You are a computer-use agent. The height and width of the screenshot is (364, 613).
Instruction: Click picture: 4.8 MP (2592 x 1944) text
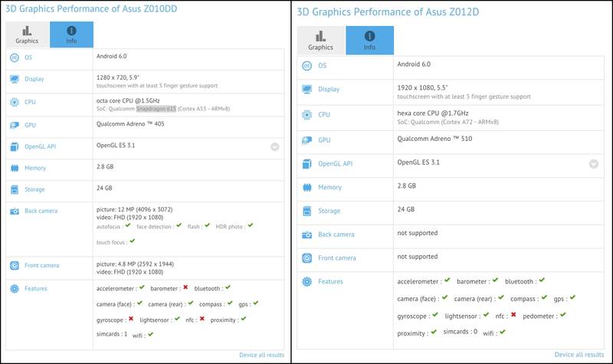(x=135, y=264)
